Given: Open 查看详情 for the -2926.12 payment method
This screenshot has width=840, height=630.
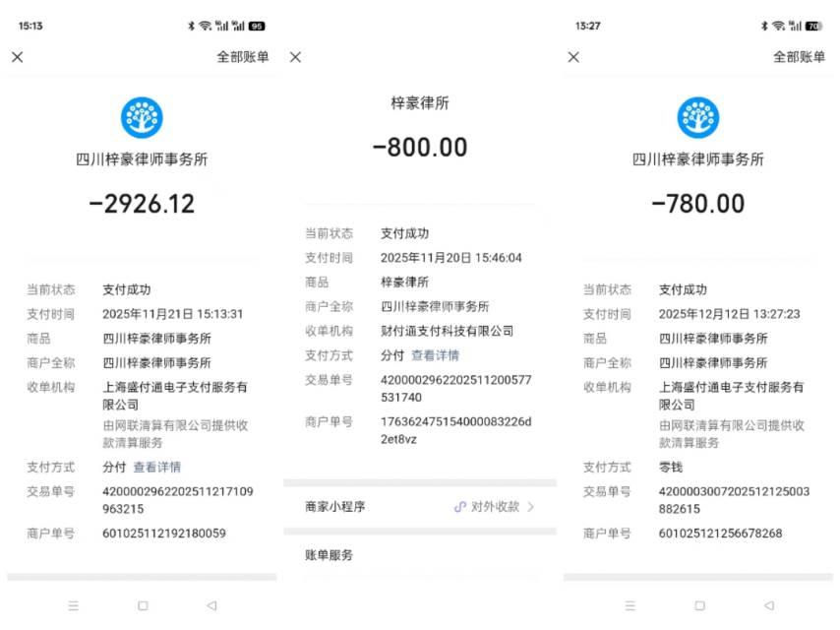Looking at the screenshot, I should tap(157, 468).
